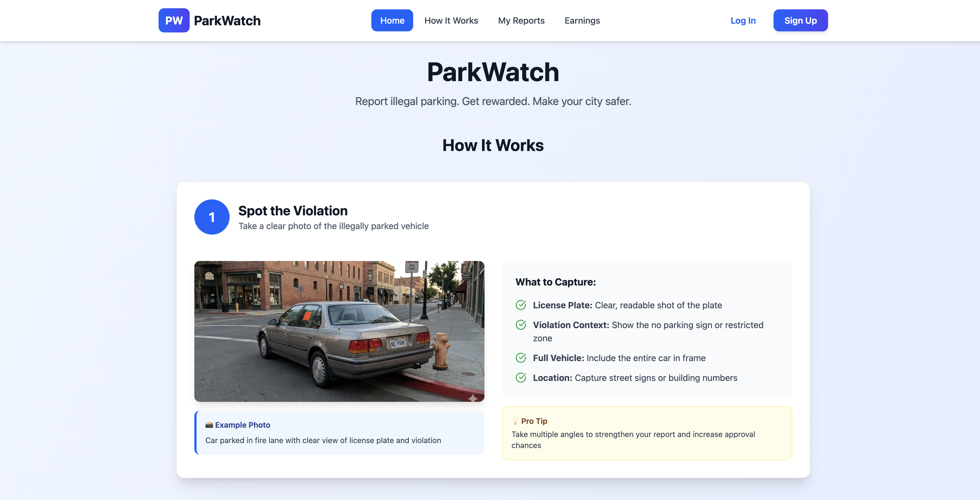The image size is (980, 500).
Task: Open the example parked car photo
Action: 339,331
